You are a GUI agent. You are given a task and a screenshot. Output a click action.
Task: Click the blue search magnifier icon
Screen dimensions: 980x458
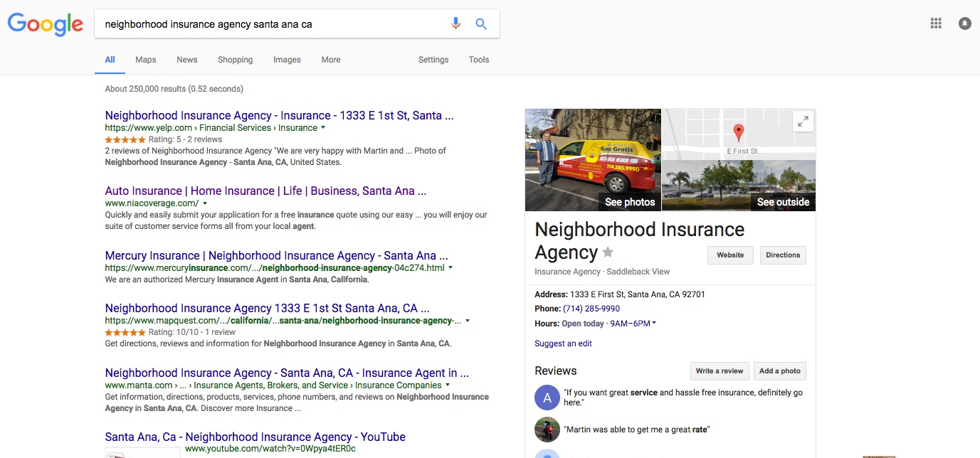point(481,24)
